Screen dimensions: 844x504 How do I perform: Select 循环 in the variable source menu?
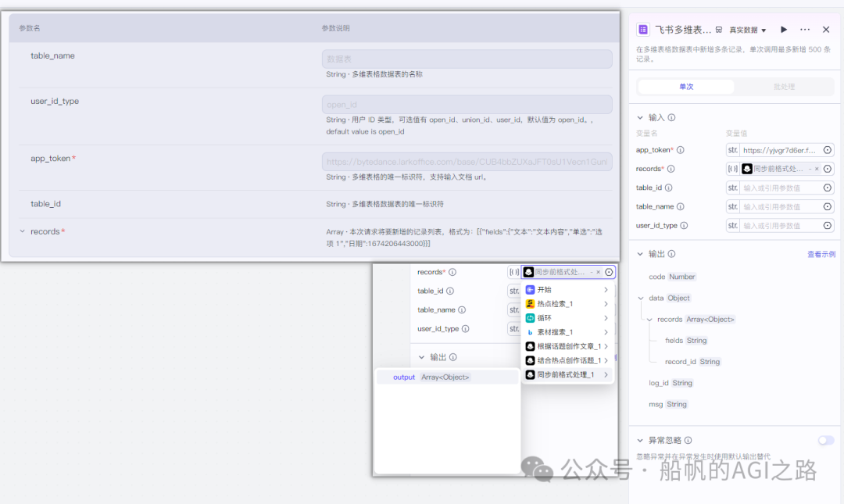click(x=567, y=318)
